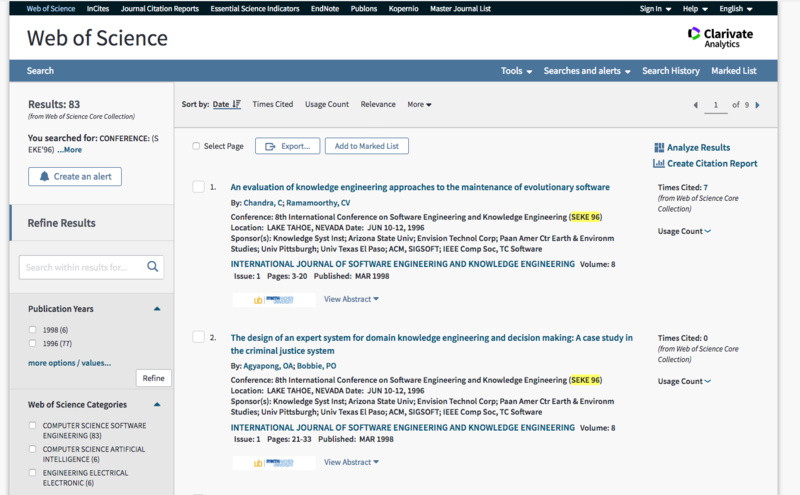This screenshot has height=495, width=800.
Task: Click the Analyze Results chart icon
Action: (x=659, y=147)
